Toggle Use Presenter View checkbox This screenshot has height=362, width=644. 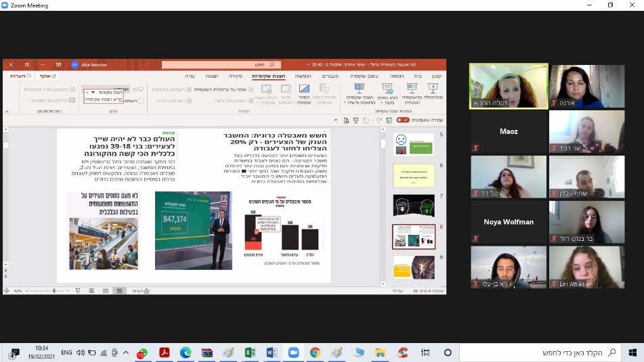click(x=142, y=101)
